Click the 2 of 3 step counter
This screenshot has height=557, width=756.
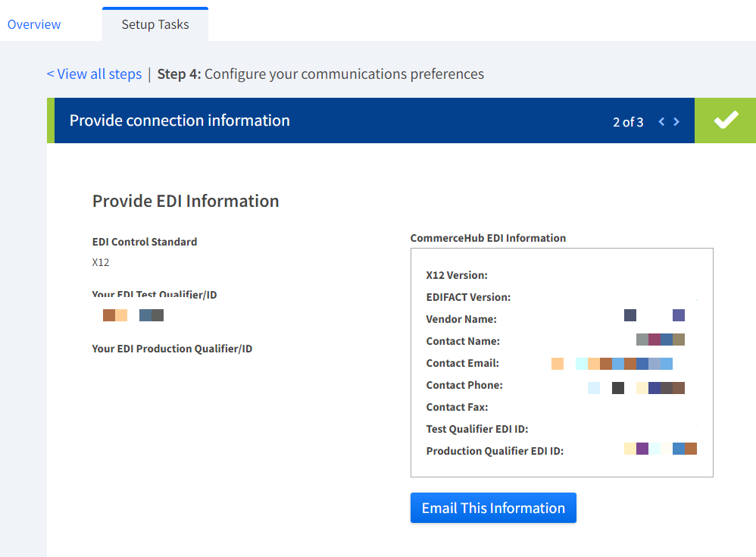[628, 121]
